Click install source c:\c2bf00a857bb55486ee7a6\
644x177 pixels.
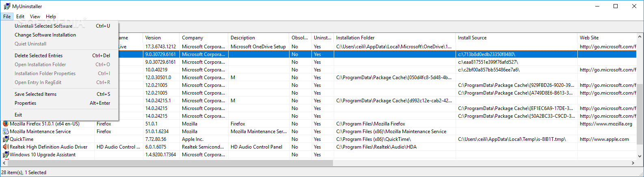pyautogui.click(x=489, y=70)
